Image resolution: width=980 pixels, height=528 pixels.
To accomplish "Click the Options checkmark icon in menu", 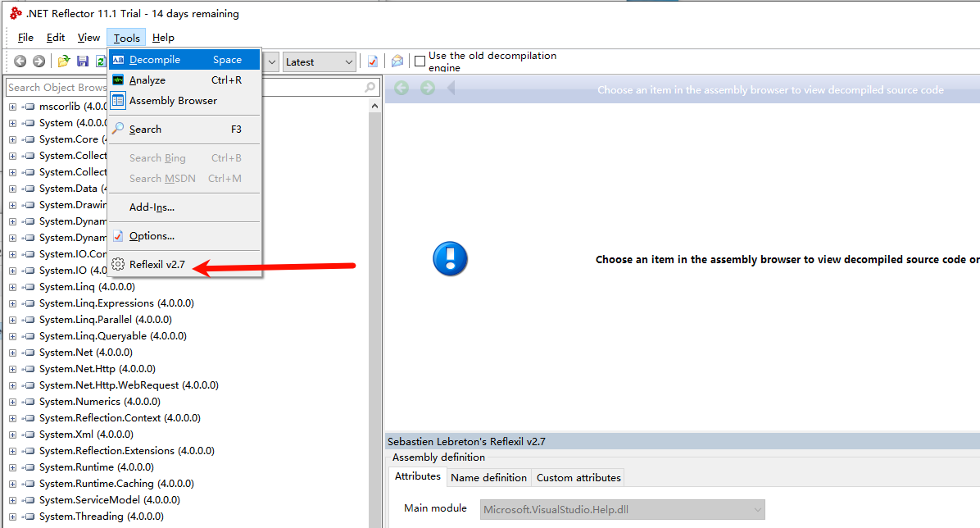I will click(x=118, y=236).
